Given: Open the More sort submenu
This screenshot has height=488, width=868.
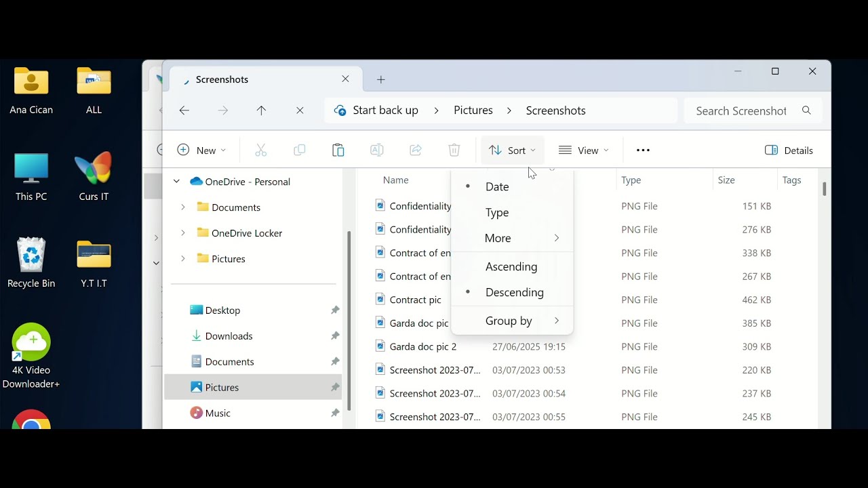Looking at the screenshot, I should pos(512,239).
